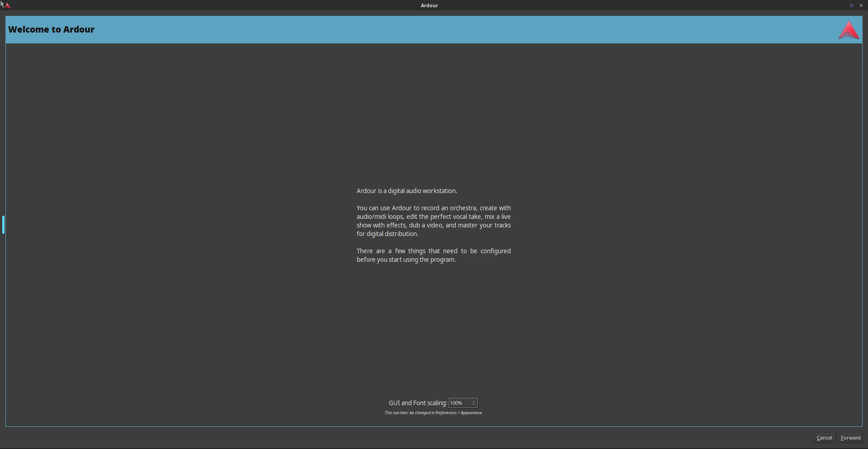Click the 'for digital distribution' text line
The width and height of the screenshot is (868, 449).
[x=387, y=234]
